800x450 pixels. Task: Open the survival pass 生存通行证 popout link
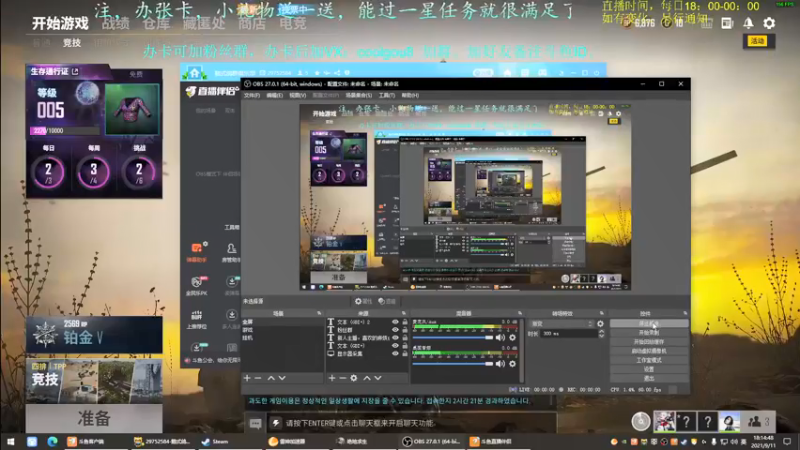pyautogui.click(x=76, y=71)
